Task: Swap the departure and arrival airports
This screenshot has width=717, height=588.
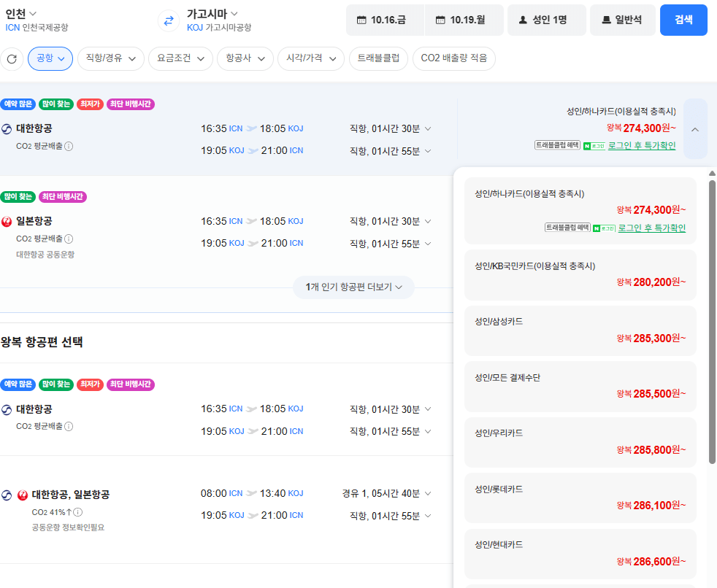Action: pos(169,20)
